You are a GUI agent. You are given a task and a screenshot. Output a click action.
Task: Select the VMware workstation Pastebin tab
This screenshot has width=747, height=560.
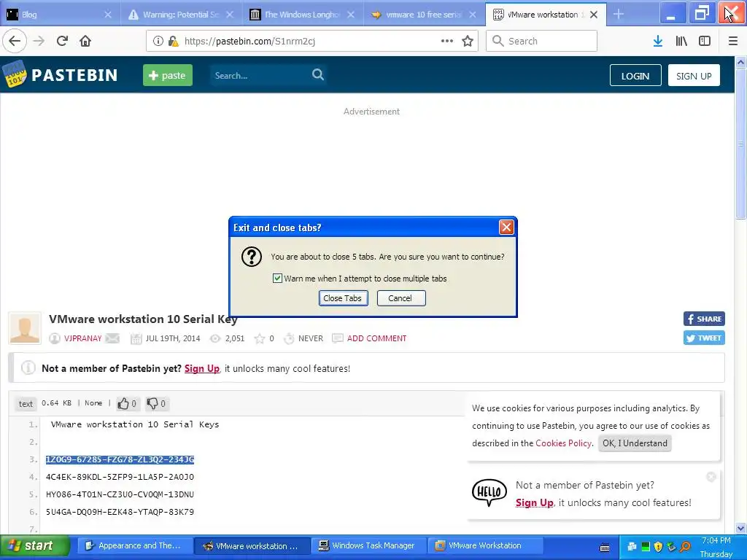tap(546, 15)
